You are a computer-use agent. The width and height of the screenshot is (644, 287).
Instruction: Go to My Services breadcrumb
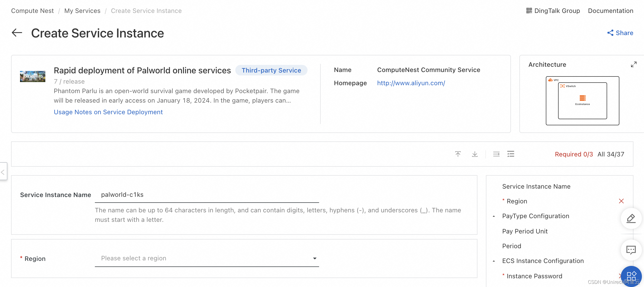coord(82,11)
